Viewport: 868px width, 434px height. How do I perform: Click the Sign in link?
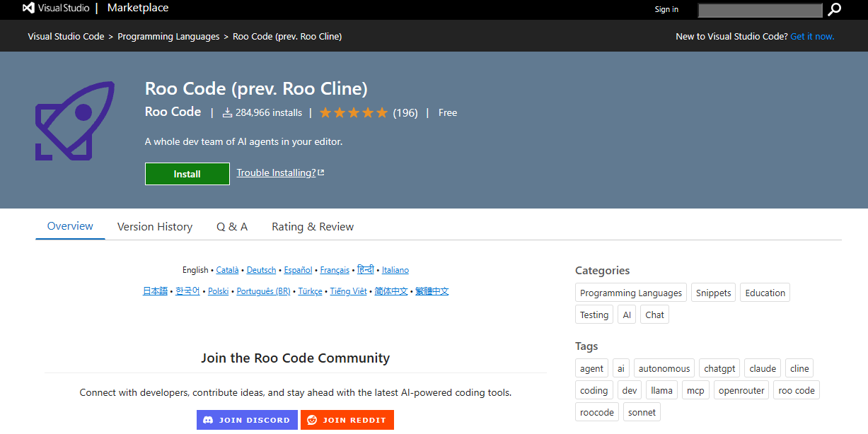coord(666,9)
